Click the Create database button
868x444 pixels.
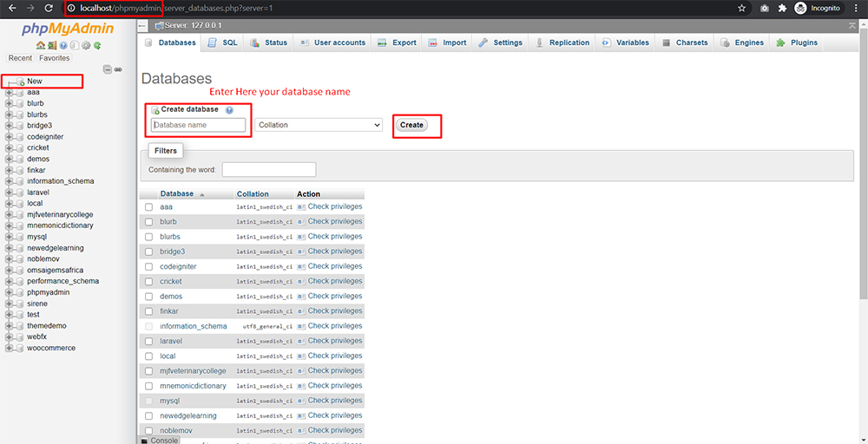pos(411,125)
